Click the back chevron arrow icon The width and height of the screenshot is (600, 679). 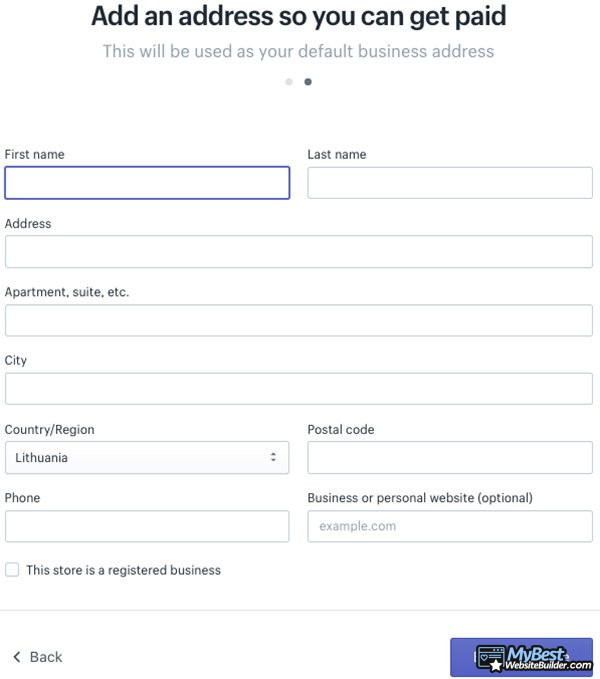point(16,657)
